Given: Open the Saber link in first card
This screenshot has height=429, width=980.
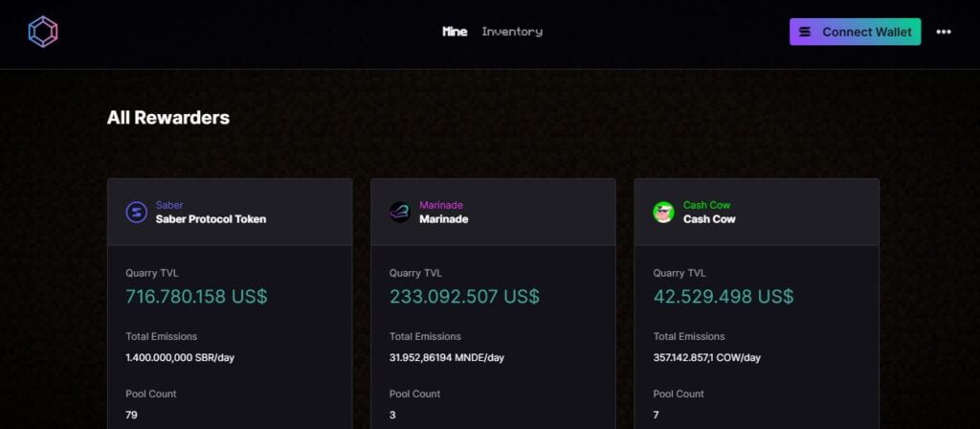Looking at the screenshot, I should pos(169,205).
